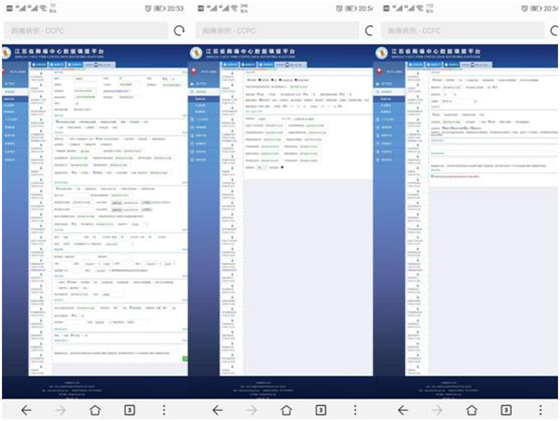Click the red location pin icon in middle sidebar
This screenshot has width=560, height=421.
[x=194, y=71]
